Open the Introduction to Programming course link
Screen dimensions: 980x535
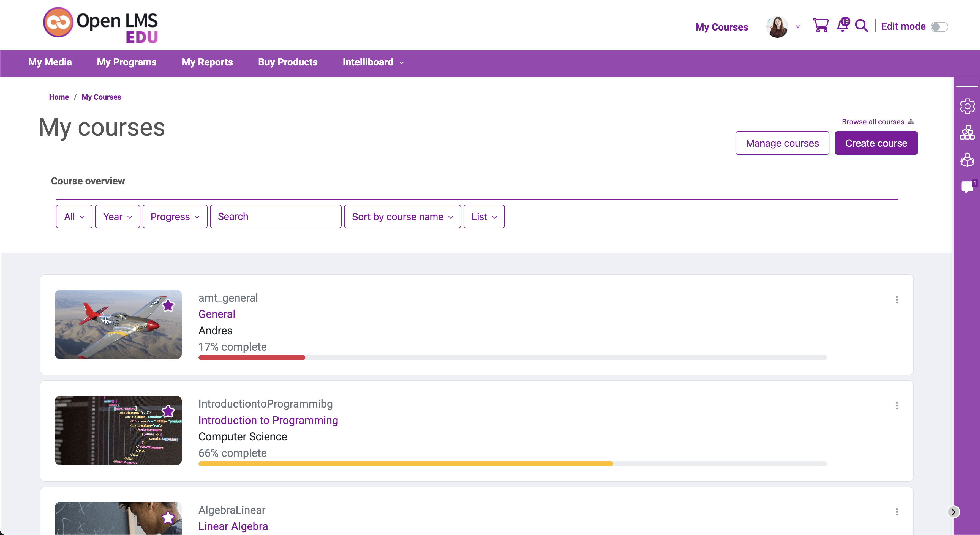pos(268,420)
